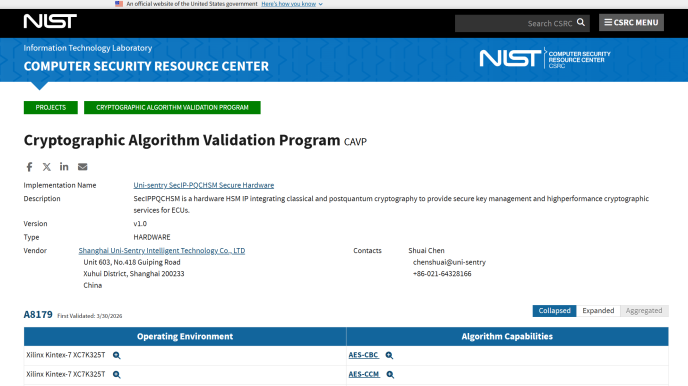
Task: Open the PROJECTS breadcrumb button
Action: [50, 107]
